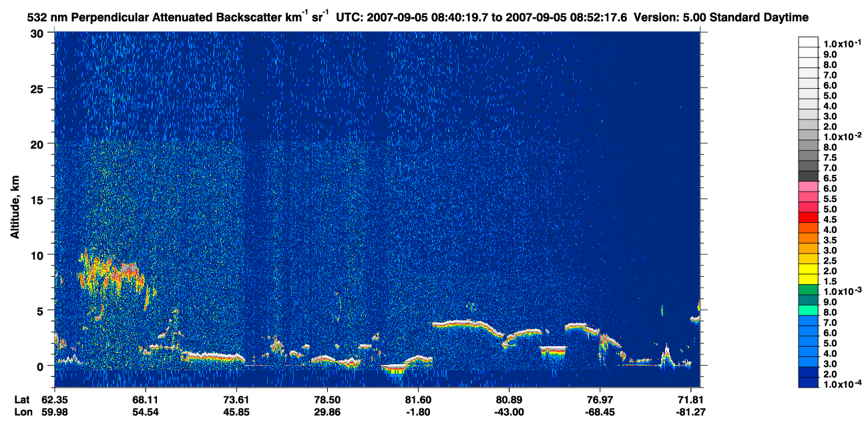The height and width of the screenshot is (445, 868).
Task: Click the colorbar label 5.5
Action: (831, 199)
